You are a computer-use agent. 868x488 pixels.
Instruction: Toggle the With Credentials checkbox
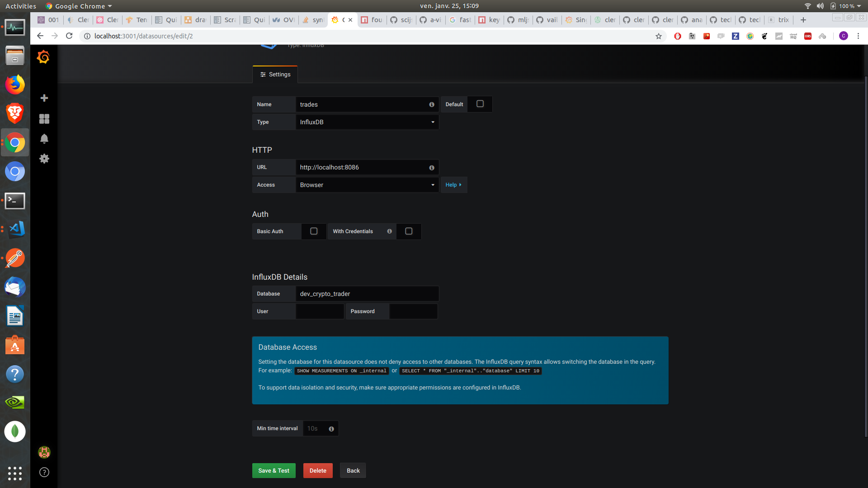tap(409, 231)
